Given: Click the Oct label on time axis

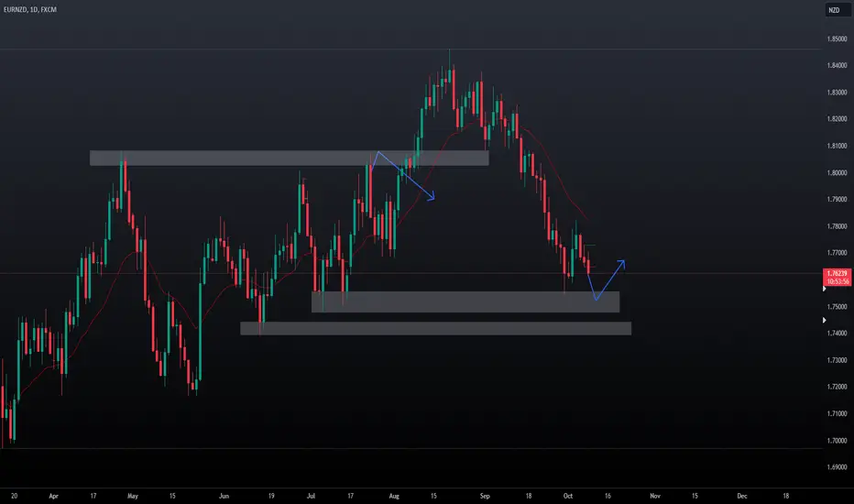Looking at the screenshot, I should 568,496.
